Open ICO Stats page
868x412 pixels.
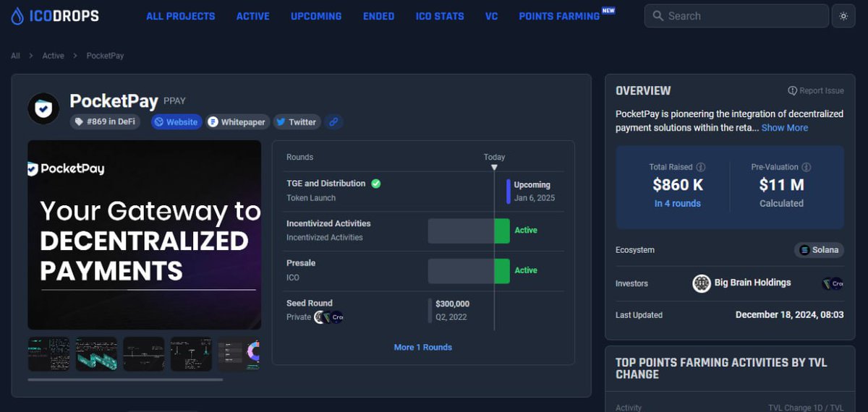coord(440,16)
